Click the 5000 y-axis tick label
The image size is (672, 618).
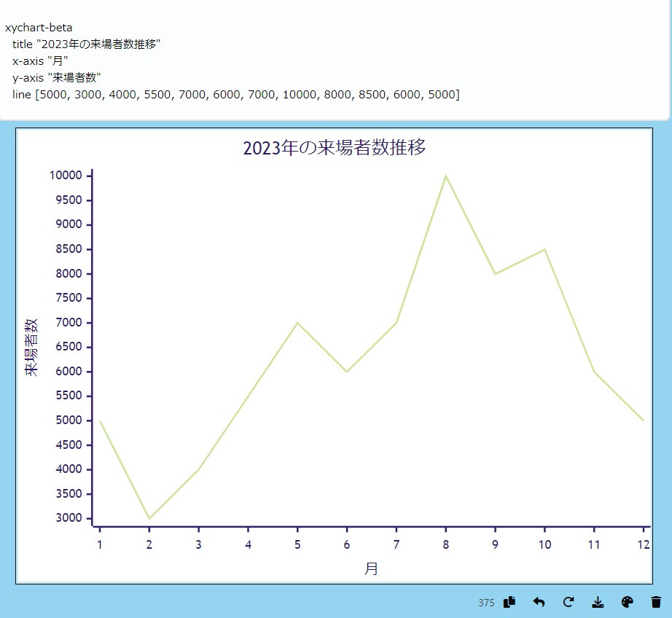pos(69,420)
